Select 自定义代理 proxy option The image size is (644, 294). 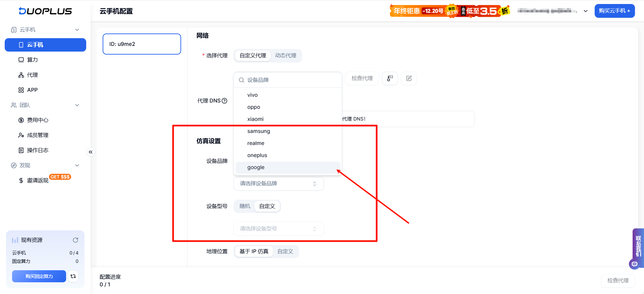click(x=253, y=56)
